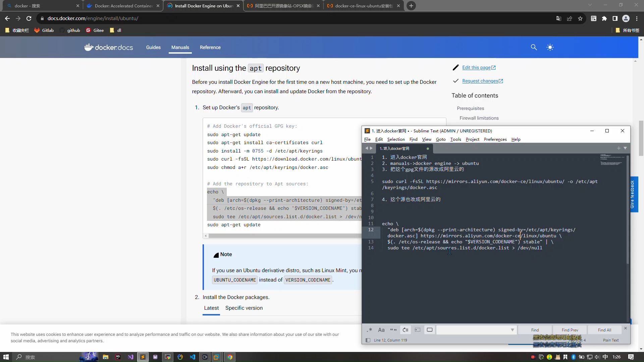Select the Latest tab

coord(211,308)
